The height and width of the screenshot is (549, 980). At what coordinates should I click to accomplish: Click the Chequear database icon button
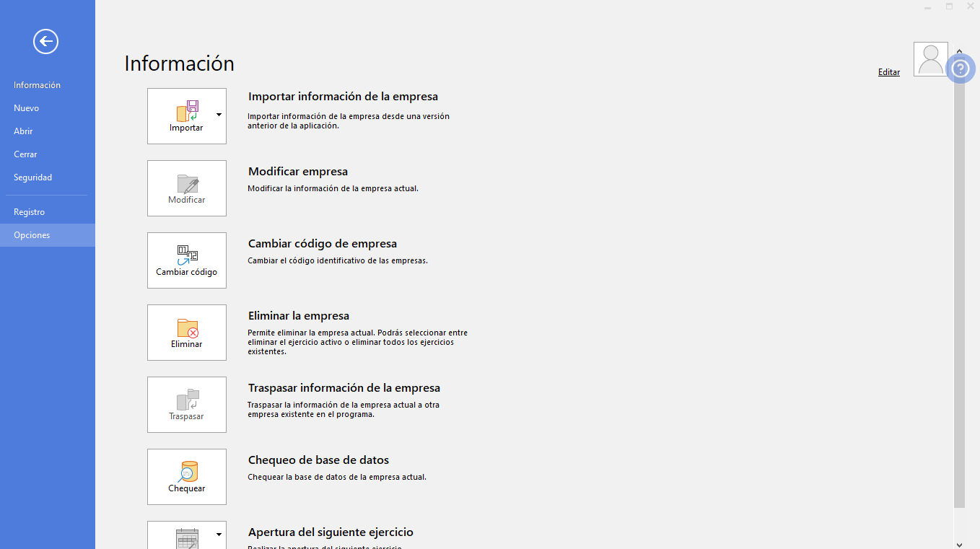[x=187, y=477]
